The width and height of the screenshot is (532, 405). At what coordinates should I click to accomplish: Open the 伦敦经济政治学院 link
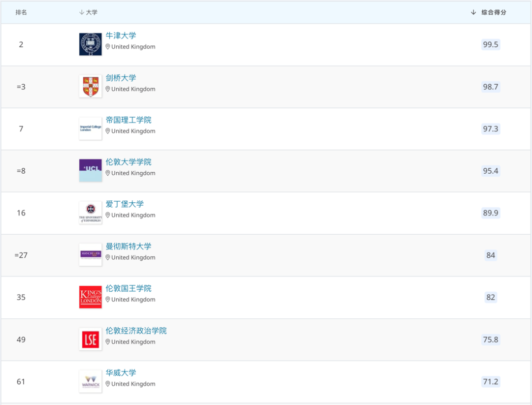click(136, 331)
